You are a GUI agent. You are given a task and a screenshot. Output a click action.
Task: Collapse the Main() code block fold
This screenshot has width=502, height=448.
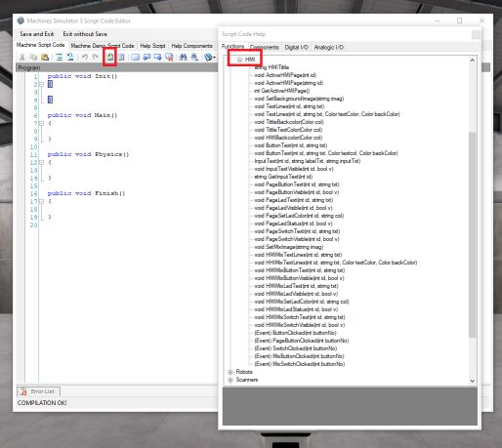41,123
